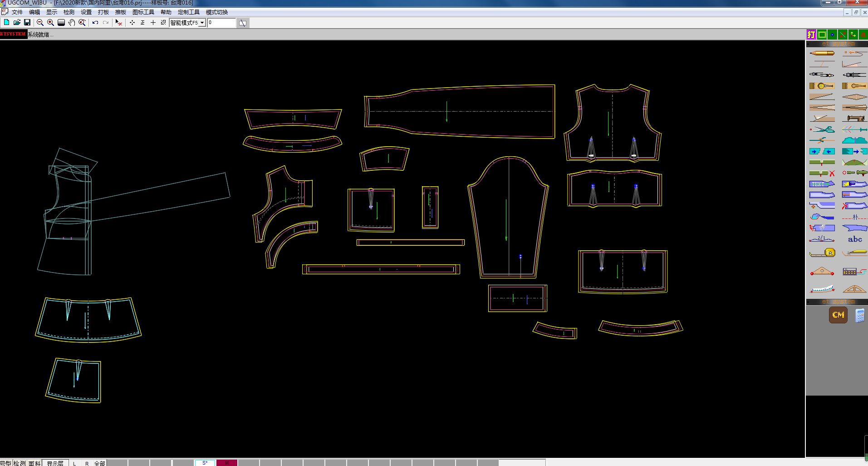Open the 推板 menu
Screen dimensions: 868x466
point(121,12)
